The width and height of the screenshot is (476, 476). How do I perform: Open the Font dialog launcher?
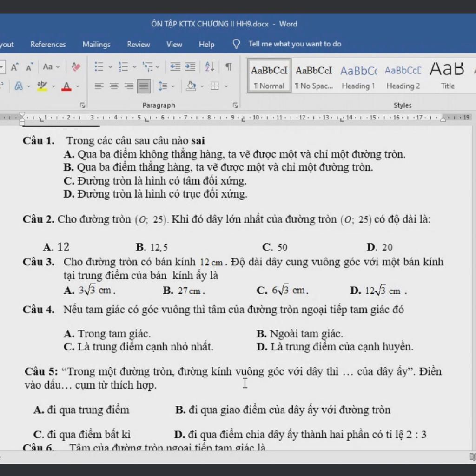tap(82, 106)
